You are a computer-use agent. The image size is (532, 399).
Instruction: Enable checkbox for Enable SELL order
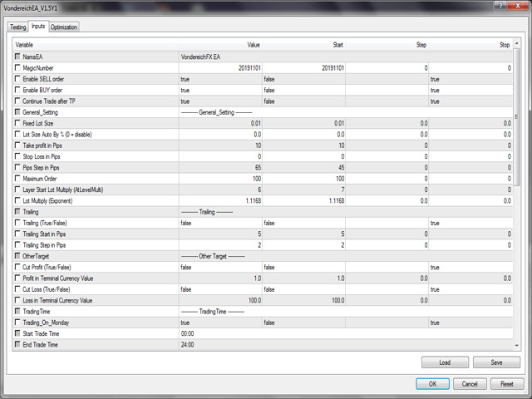17,79
